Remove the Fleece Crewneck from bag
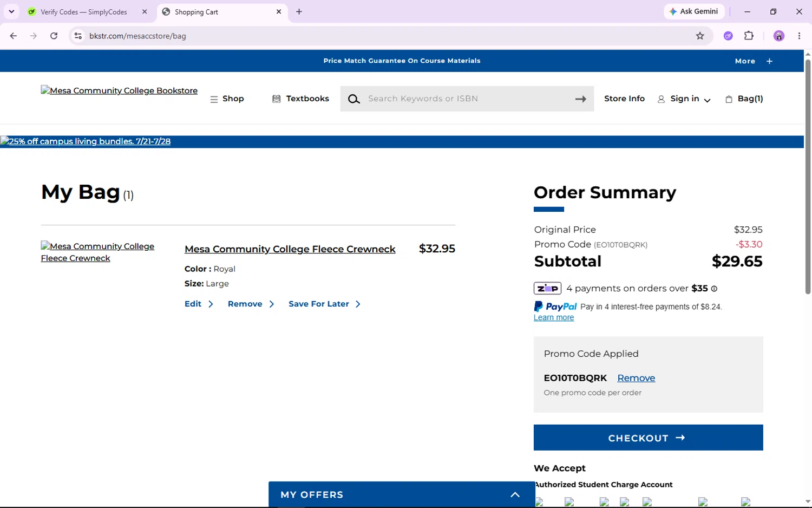Image resolution: width=812 pixels, height=508 pixels. (x=251, y=304)
